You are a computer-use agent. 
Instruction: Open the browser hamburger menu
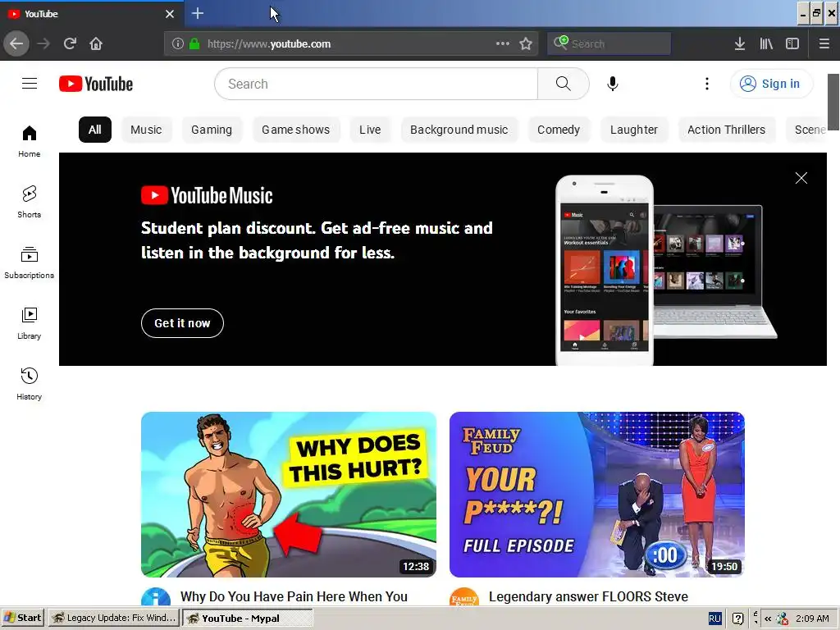[x=824, y=43]
